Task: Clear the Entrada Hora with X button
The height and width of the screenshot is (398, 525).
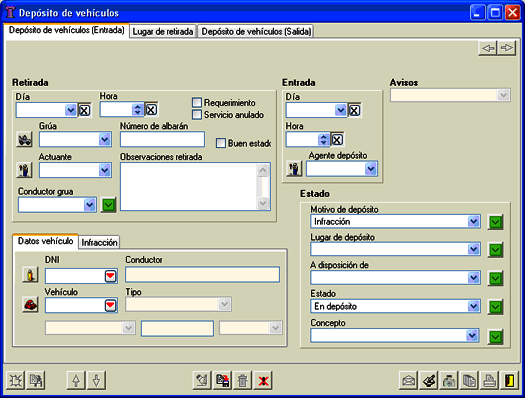Action: coord(337,140)
